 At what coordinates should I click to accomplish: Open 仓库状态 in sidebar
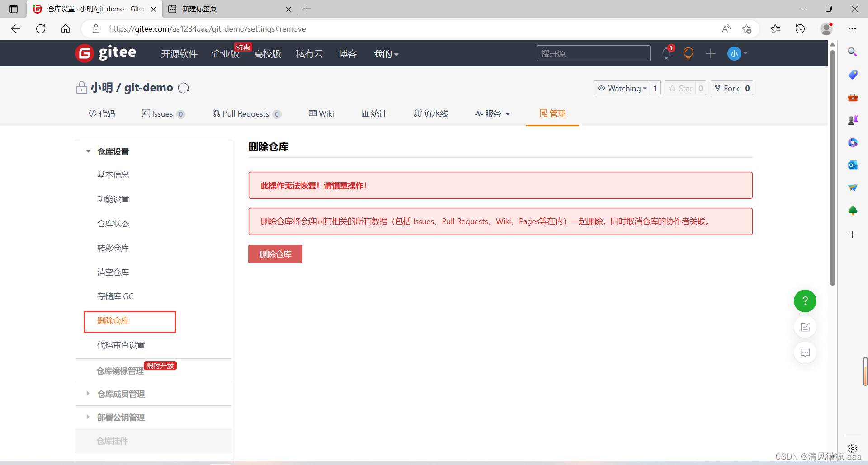113,223
